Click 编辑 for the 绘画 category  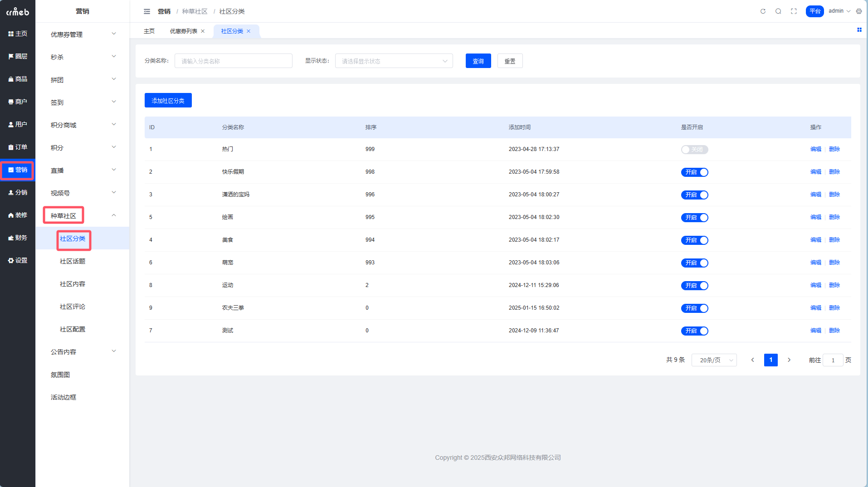815,217
